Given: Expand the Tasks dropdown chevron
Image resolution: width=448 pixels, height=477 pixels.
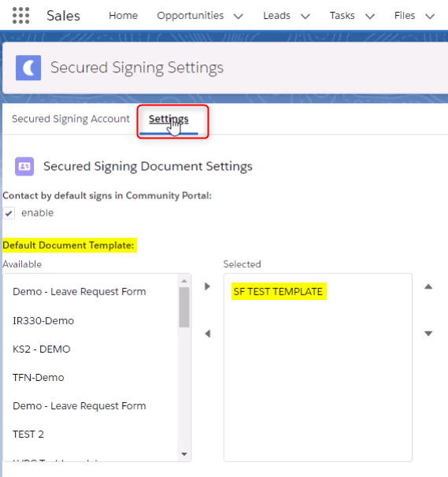Looking at the screenshot, I should click(x=370, y=16).
